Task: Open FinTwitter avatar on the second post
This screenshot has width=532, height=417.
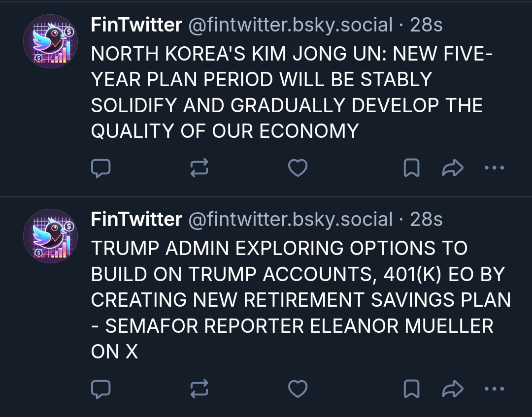Action: click(x=51, y=236)
